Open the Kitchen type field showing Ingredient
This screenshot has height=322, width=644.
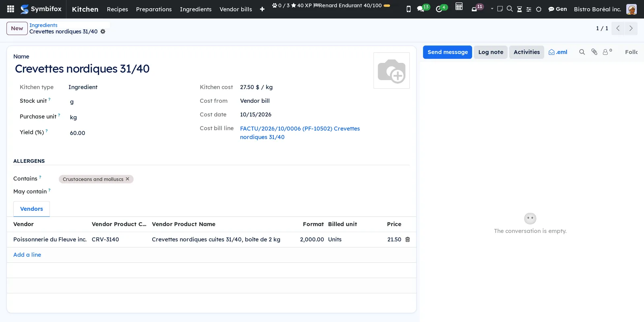[83, 87]
